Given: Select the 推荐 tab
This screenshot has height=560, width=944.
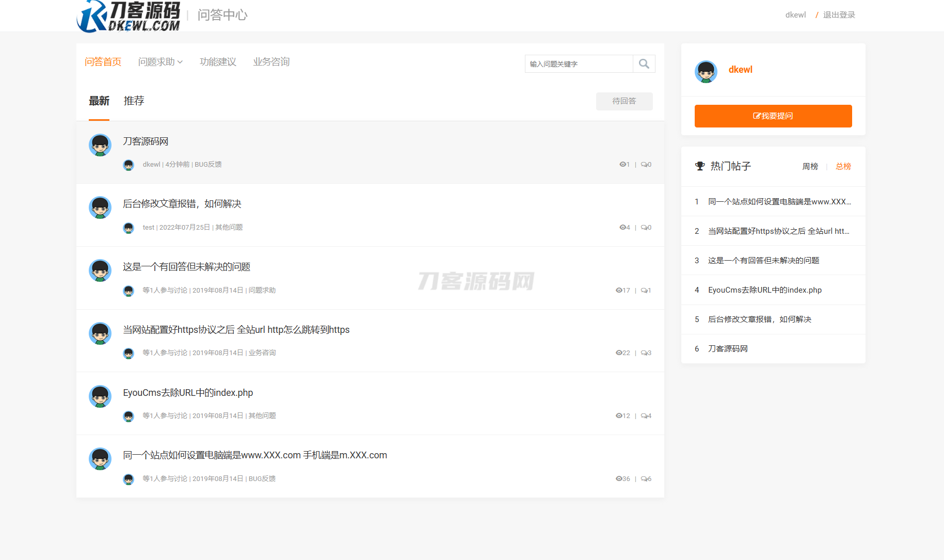Looking at the screenshot, I should [x=134, y=101].
